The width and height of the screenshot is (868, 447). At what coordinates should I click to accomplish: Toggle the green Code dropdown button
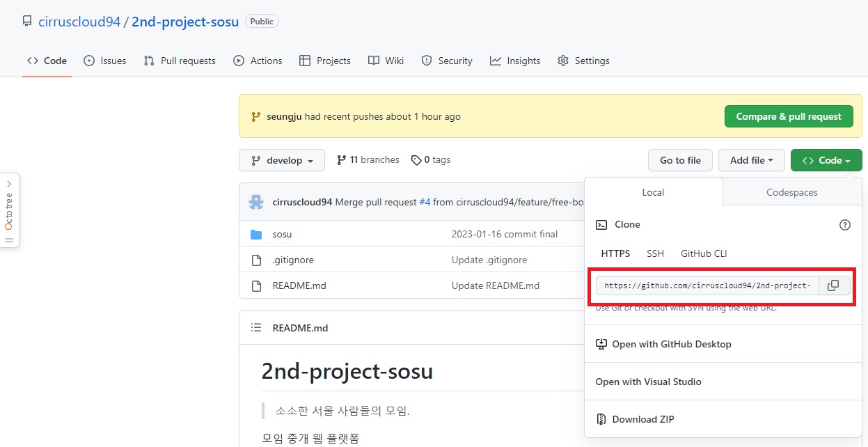pyautogui.click(x=826, y=160)
